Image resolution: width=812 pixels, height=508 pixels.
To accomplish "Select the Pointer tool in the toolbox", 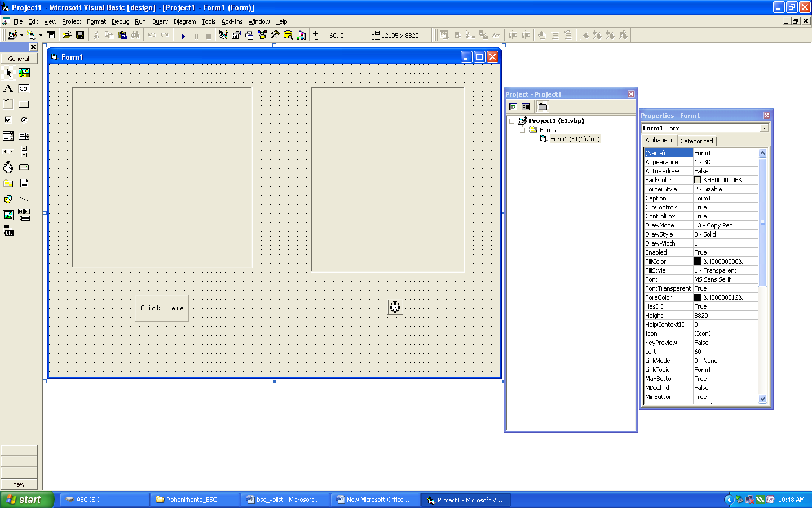I will 8,73.
